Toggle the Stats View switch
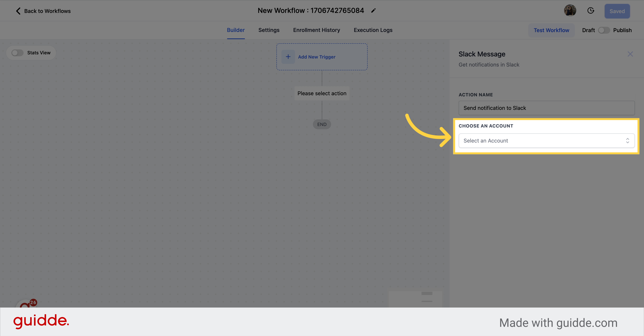Viewport: 644px width, 336px height. [x=17, y=53]
